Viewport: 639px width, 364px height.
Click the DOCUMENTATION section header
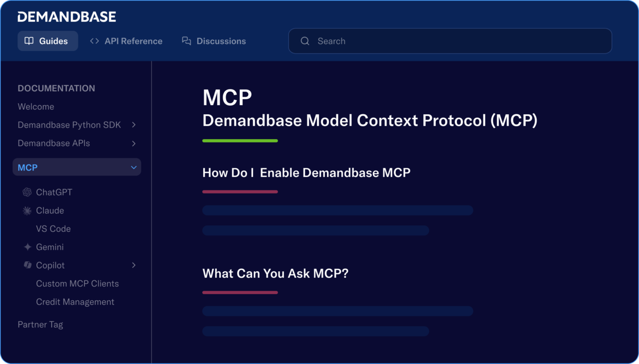click(56, 88)
